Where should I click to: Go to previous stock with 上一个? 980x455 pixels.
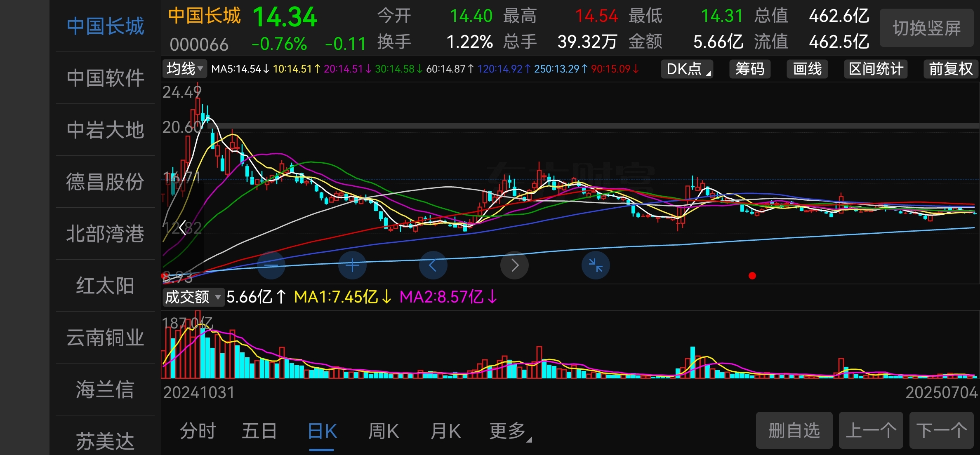click(871, 430)
